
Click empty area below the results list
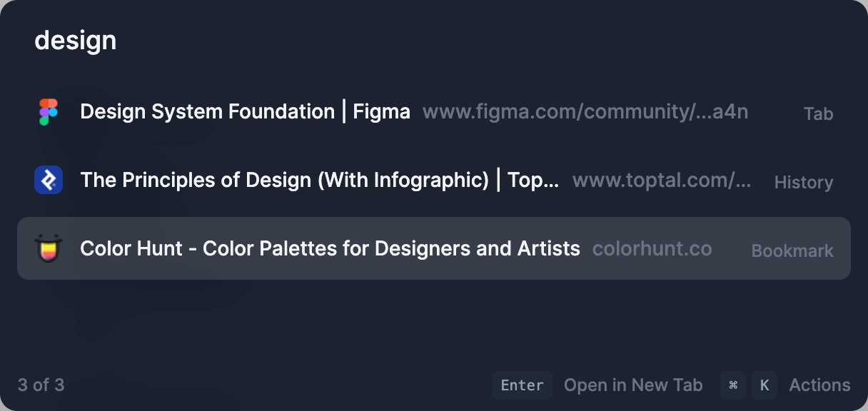428,321
